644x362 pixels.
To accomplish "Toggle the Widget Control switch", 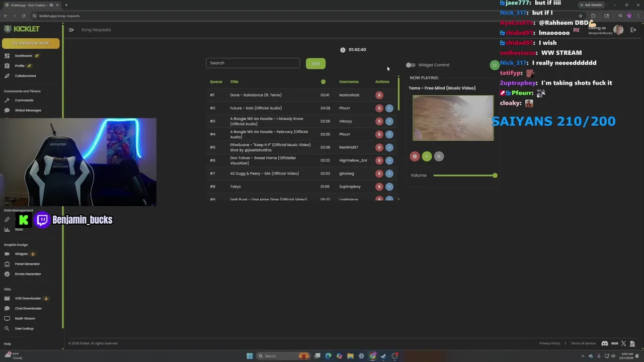I will coord(411,65).
